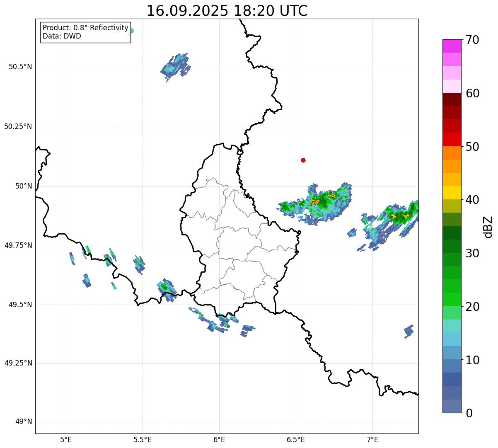The width and height of the screenshot is (498, 448).
Task: Click the 50°N latitude label
Action: [24, 186]
